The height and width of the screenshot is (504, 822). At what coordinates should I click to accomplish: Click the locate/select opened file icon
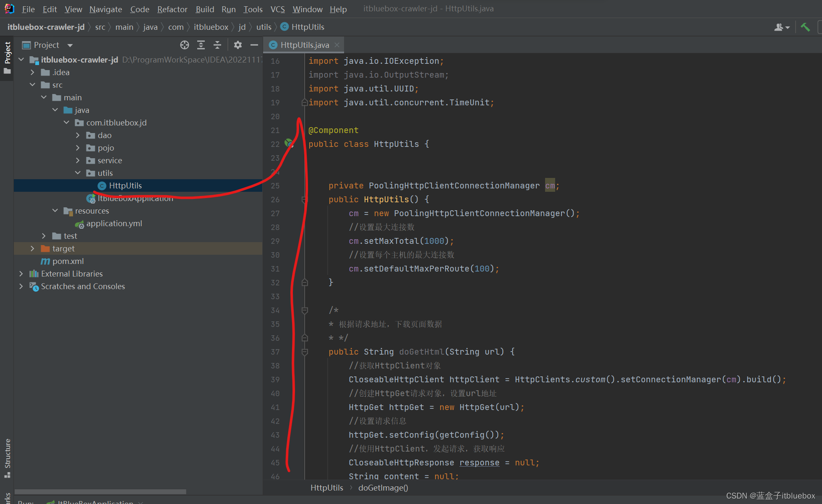(x=185, y=45)
